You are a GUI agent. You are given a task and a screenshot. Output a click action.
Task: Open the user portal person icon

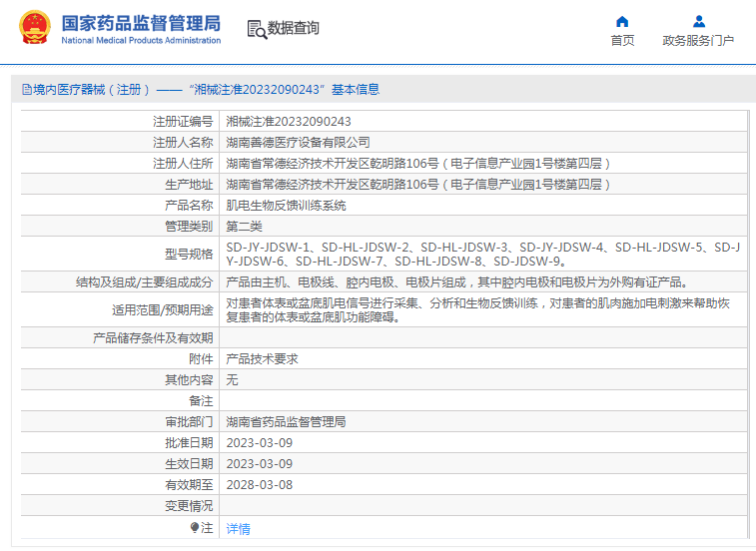coord(699,22)
